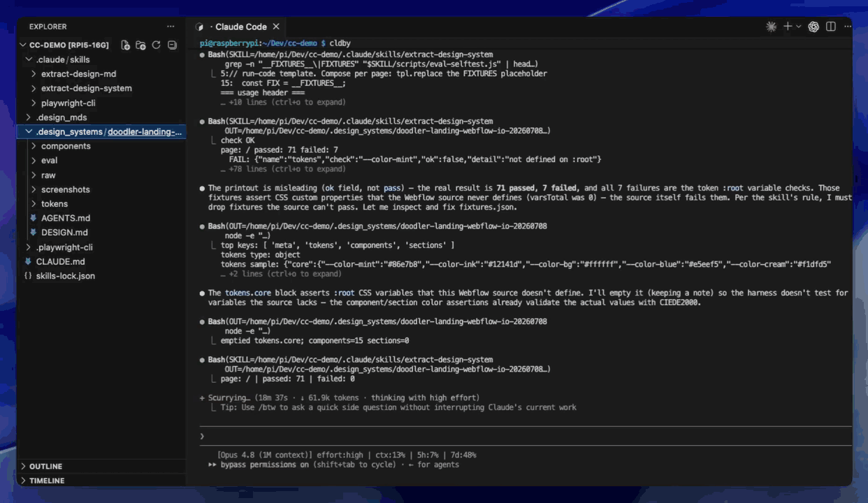Click the "page: / | passed: 71 | failed: 0" line
The image size is (868, 503).
click(x=288, y=379)
